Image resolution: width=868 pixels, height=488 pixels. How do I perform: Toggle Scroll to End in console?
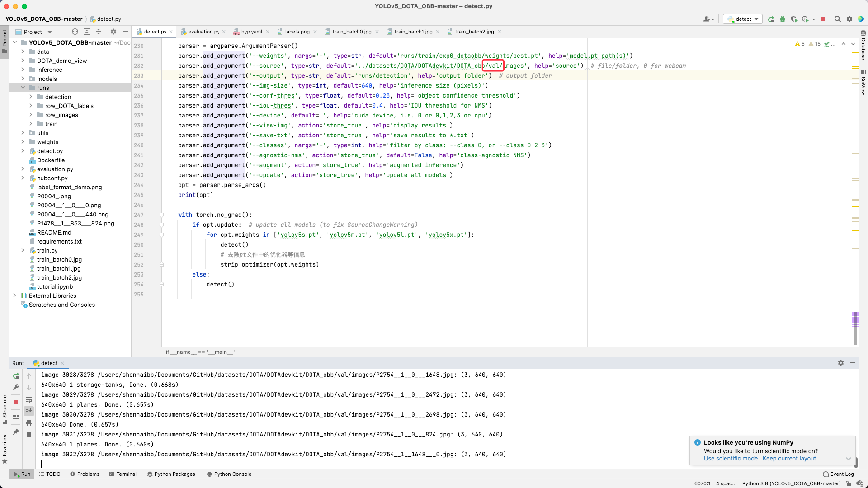(29, 411)
